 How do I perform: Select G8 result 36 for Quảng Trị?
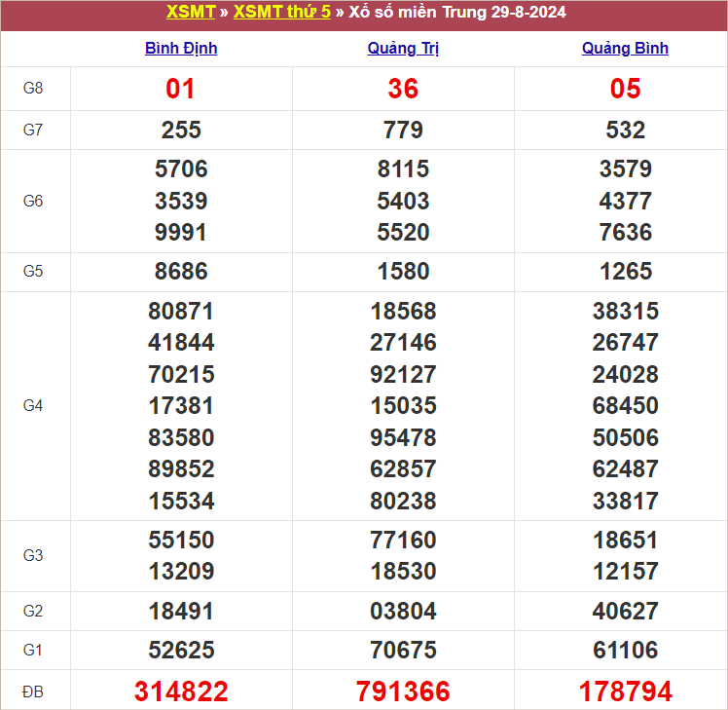403,89
